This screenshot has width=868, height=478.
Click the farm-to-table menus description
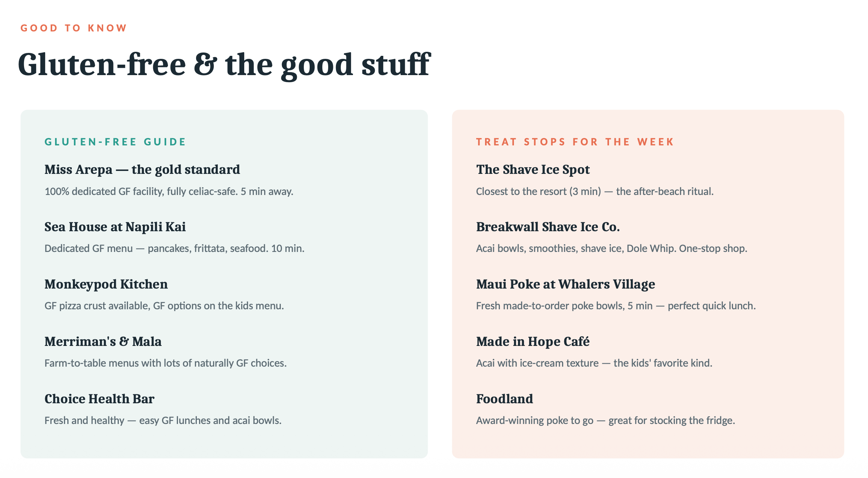pyautogui.click(x=165, y=363)
